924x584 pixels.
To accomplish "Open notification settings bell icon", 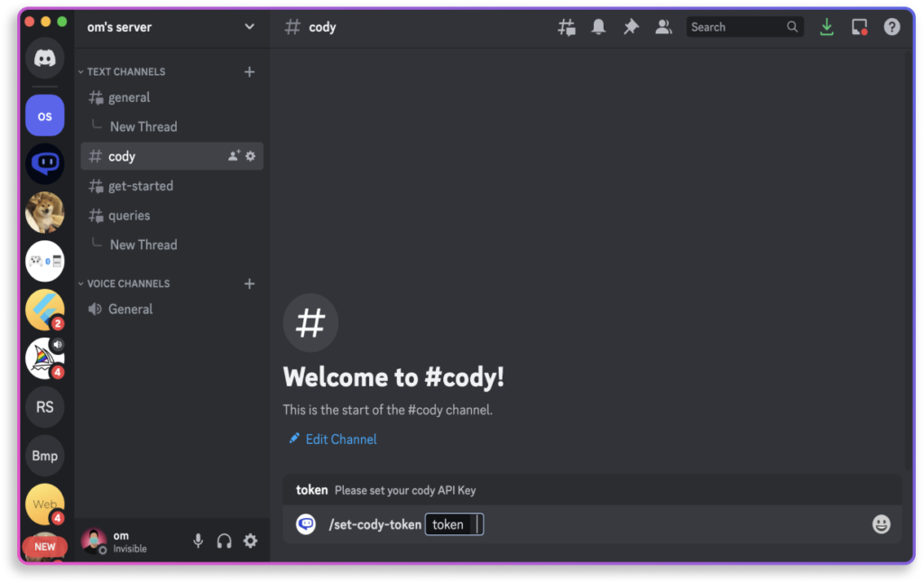I will tap(598, 27).
